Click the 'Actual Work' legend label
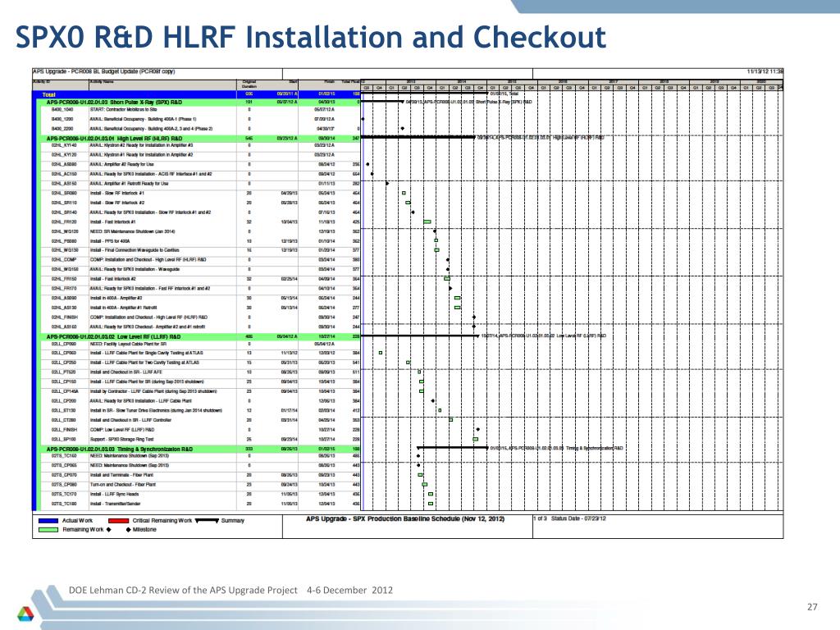Screen dimensions: 840x630 [77, 521]
